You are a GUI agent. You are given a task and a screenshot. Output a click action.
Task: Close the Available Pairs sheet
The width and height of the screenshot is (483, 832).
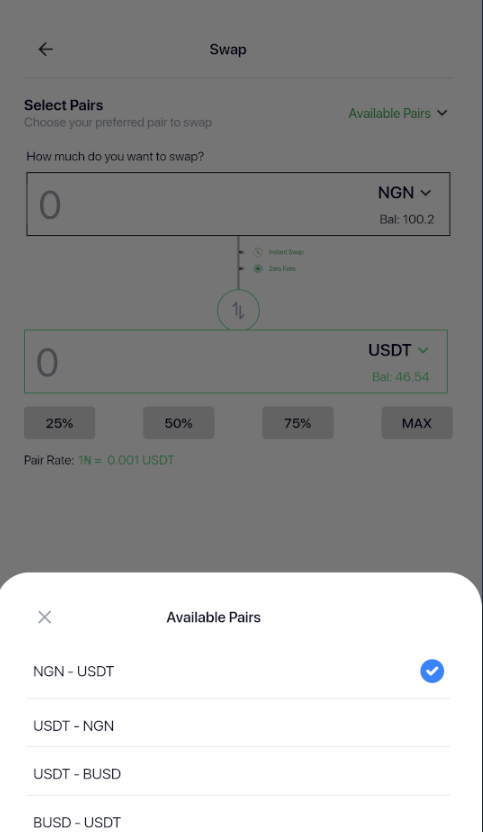click(x=45, y=617)
